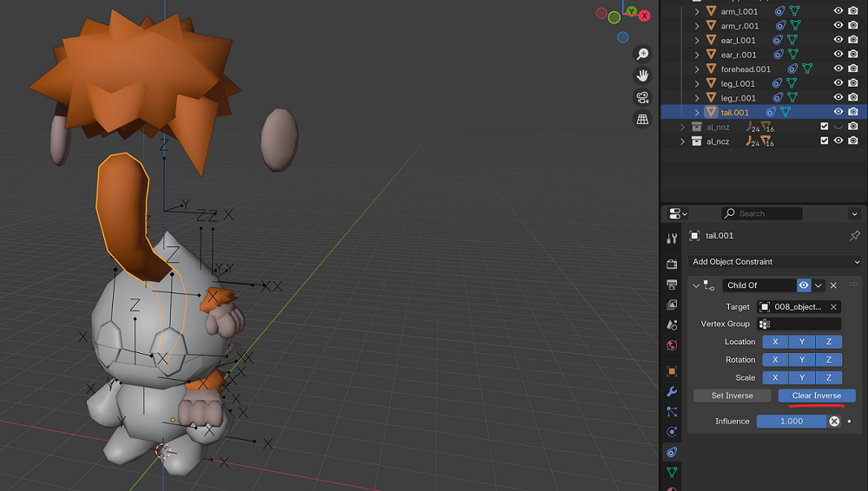Disable influence with the X button
868x491 pixels.
pos(834,422)
